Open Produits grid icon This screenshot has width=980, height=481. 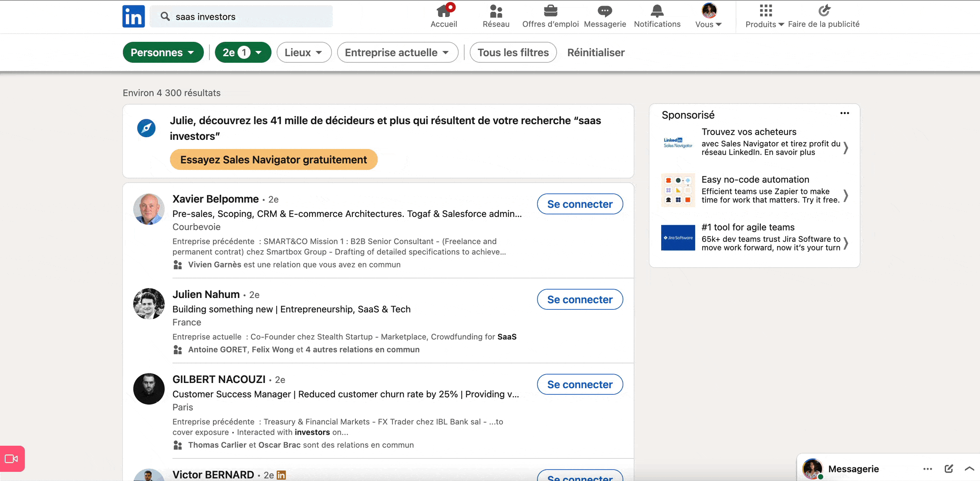point(765,10)
